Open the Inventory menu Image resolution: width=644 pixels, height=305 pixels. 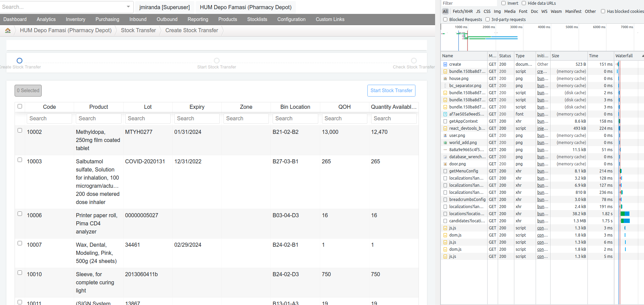[x=76, y=19]
